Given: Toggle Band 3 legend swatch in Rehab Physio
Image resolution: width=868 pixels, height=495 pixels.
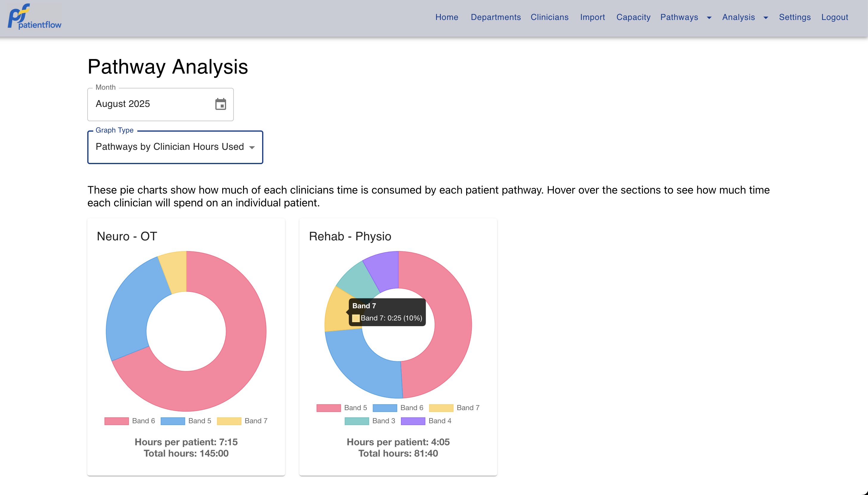Looking at the screenshot, I should [357, 421].
